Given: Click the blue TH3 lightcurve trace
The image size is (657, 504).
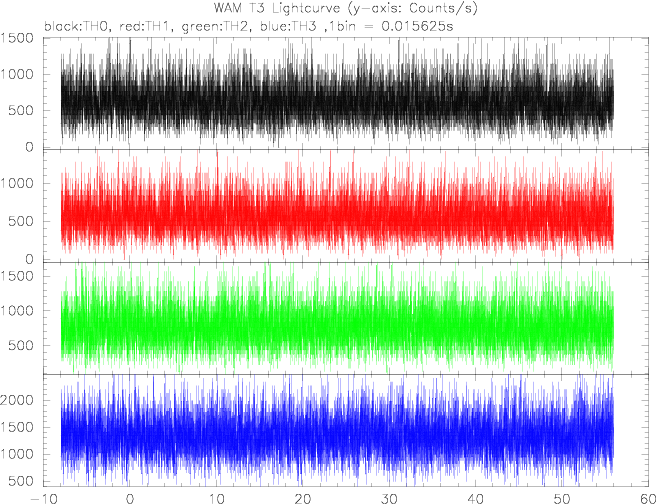Looking at the screenshot, I should [337, 432].
